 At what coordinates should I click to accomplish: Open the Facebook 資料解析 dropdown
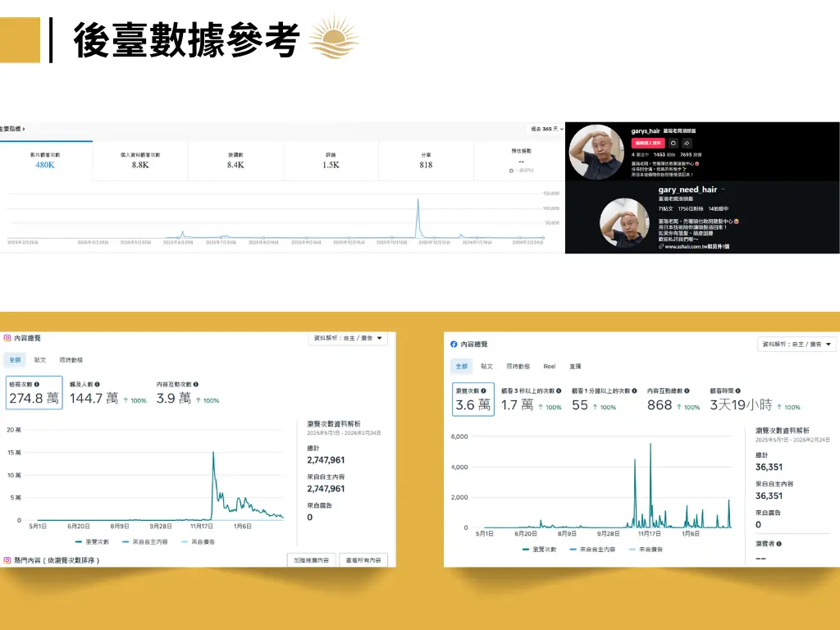pos(797,345)
